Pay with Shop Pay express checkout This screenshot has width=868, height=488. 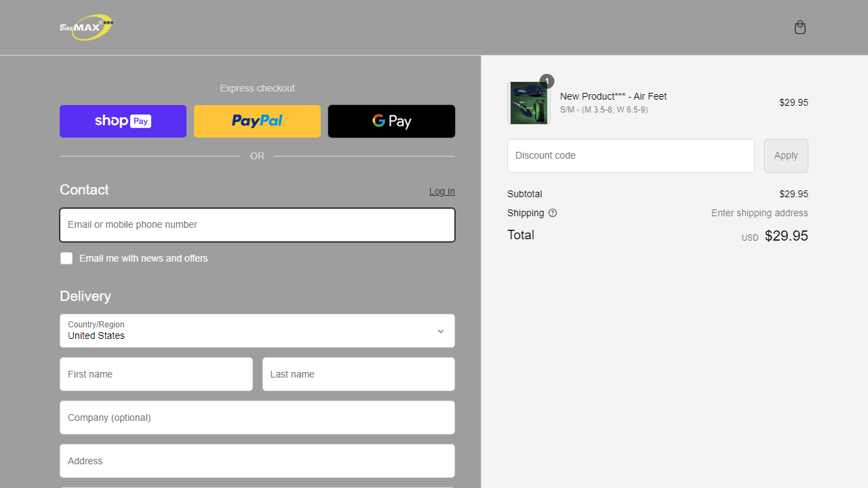(123, 121)
